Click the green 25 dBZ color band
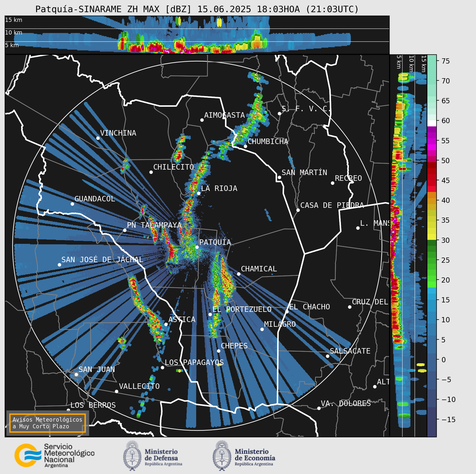The height and width of the screenshot is (474, 476). tap(432, 260)
